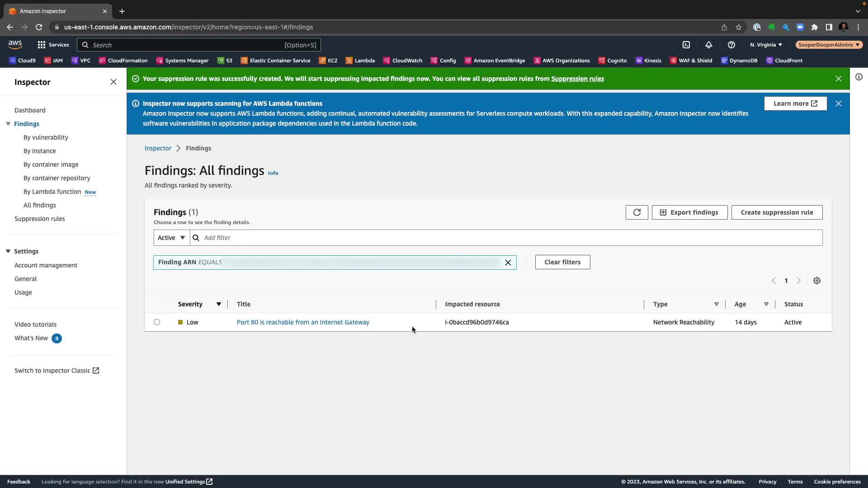
Task: Open the N. Virginia region dropdown
Action: coord(765,45)
